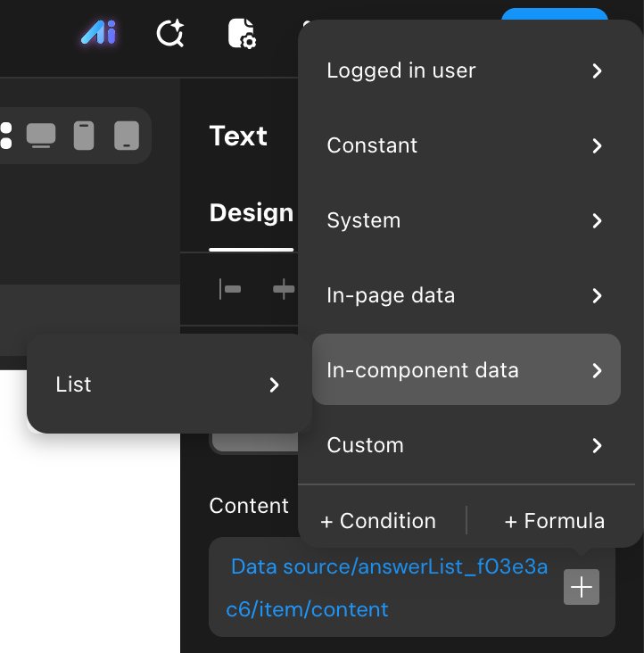This screenshot has height=653, width=644.
Task: Expand the Logged in user submenu
Action: click(466, 70)
